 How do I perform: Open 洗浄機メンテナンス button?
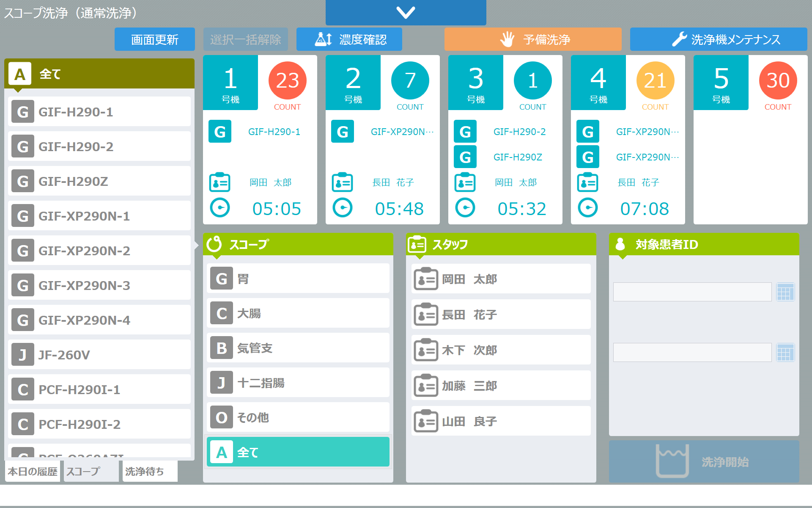(719, 39)
